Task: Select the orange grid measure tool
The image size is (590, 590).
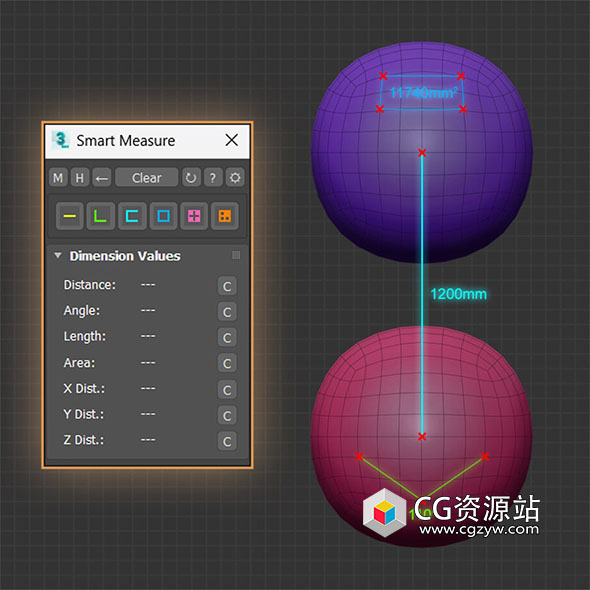Action: 225,216
